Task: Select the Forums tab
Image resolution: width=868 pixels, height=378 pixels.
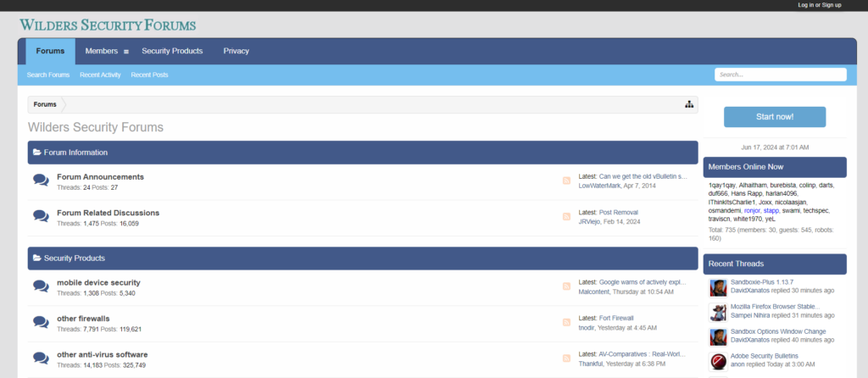Action: point(50,51)
